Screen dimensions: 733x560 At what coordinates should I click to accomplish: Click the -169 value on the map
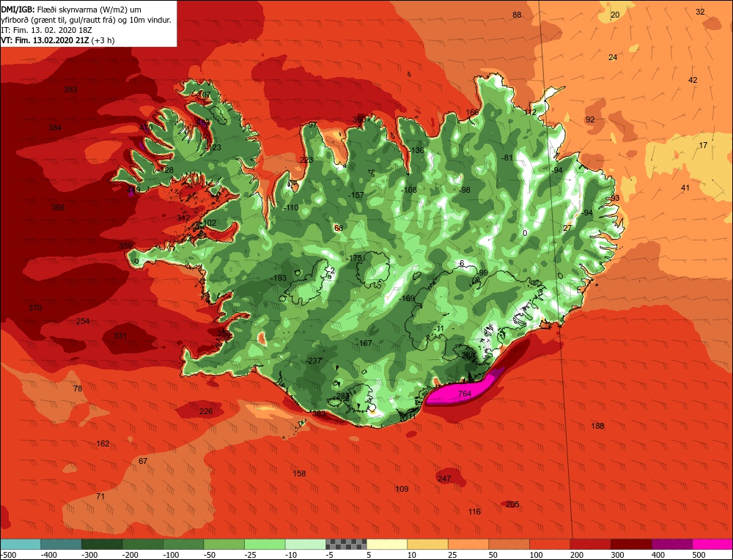point(407,298)
